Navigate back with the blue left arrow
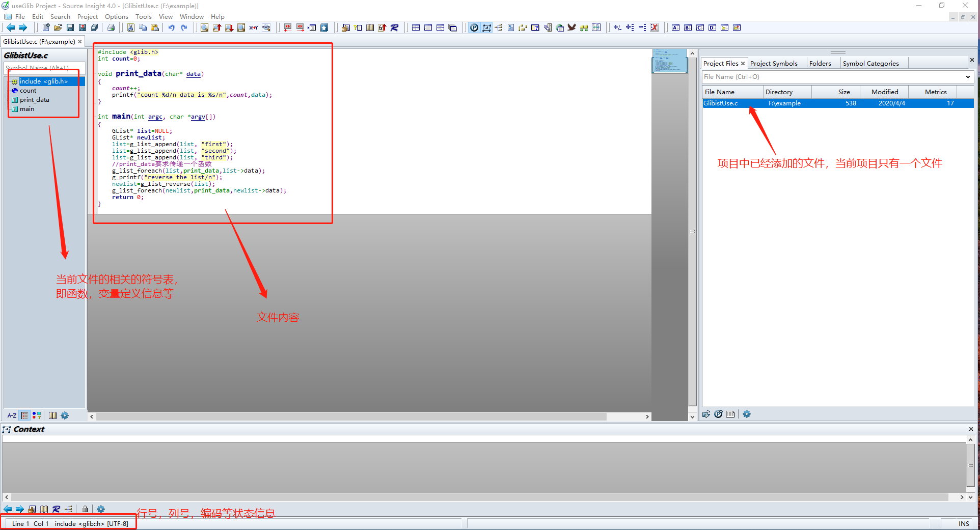 pos(10,27)
